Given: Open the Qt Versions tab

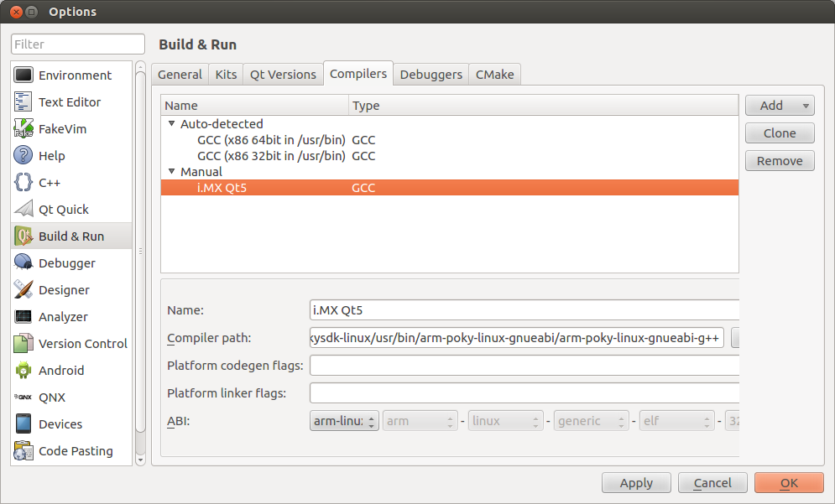Looking at the screenshot, I should 282,74.
